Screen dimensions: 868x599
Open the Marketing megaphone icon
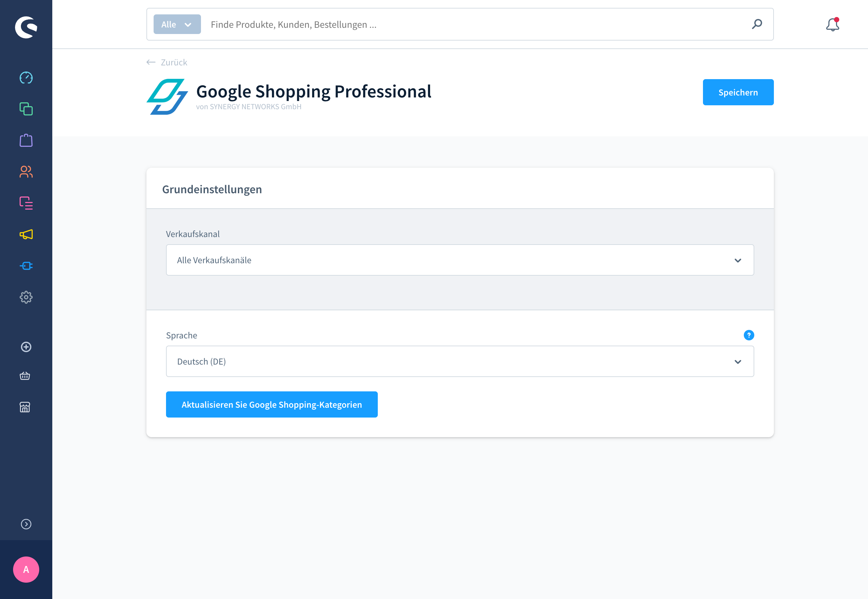(26, 234)
